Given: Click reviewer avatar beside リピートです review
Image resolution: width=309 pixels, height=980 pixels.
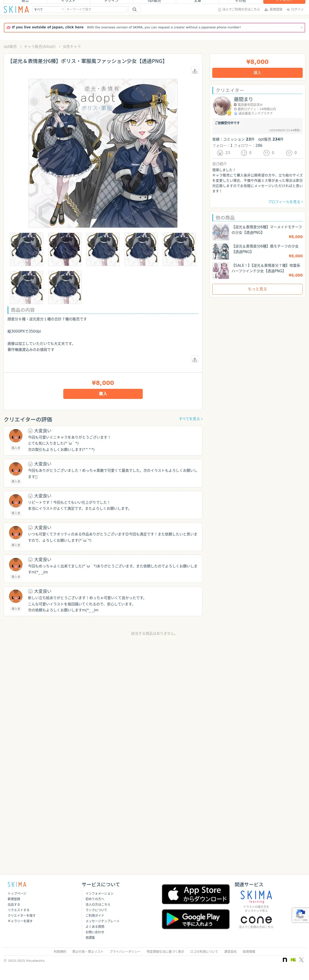Looking at the screenshot, I should click(16, 501).
